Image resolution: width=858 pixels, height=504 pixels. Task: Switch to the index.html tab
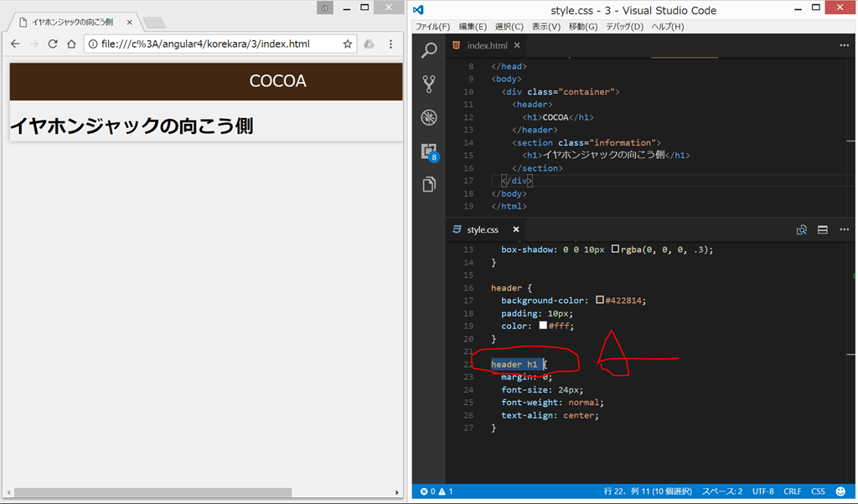coord(487,45)
